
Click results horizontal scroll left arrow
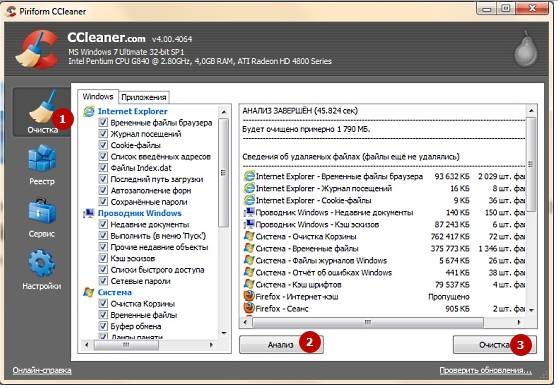[245, 323]
